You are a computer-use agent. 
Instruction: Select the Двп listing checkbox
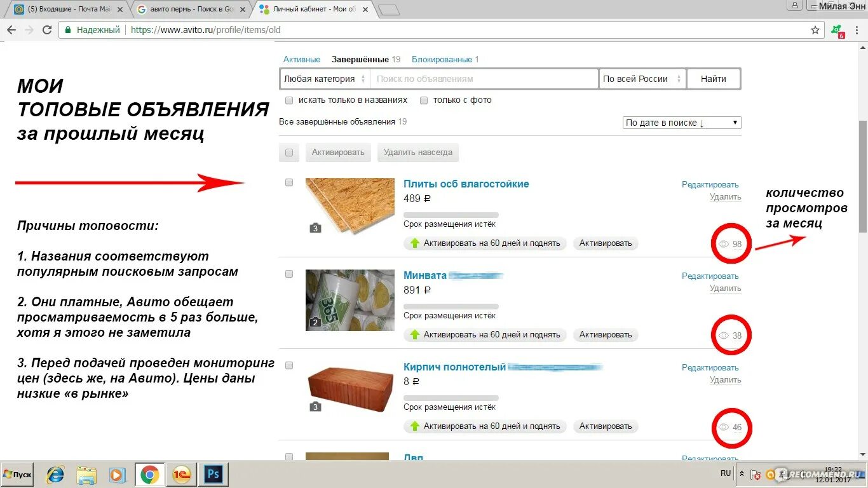[289, 456]
